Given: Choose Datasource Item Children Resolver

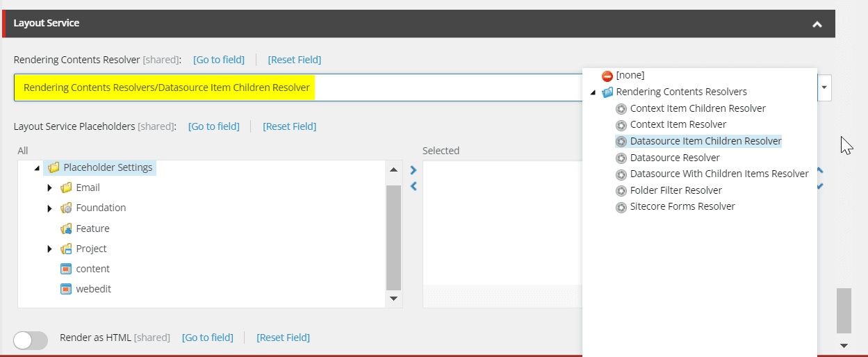Looking at the screenshot, I should click(706, 141).
